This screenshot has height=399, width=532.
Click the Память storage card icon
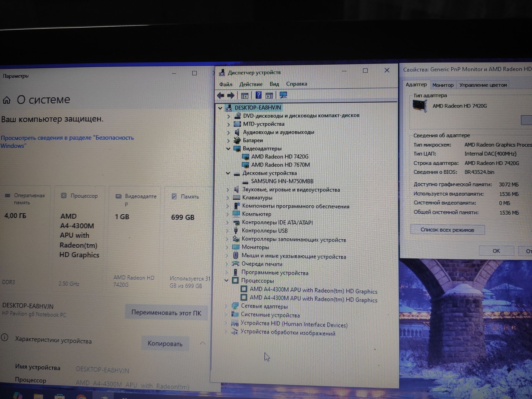pyautogui.click(x=174, y=196)
